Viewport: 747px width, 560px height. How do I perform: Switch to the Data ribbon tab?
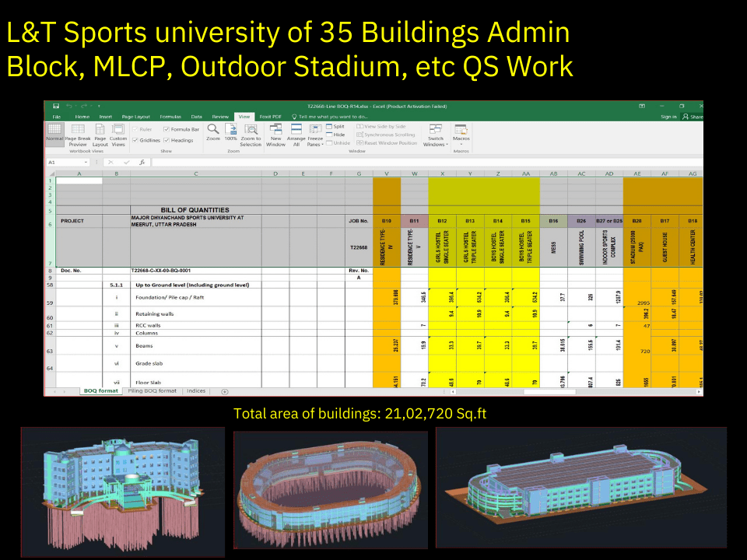click(x=196, y=117)
